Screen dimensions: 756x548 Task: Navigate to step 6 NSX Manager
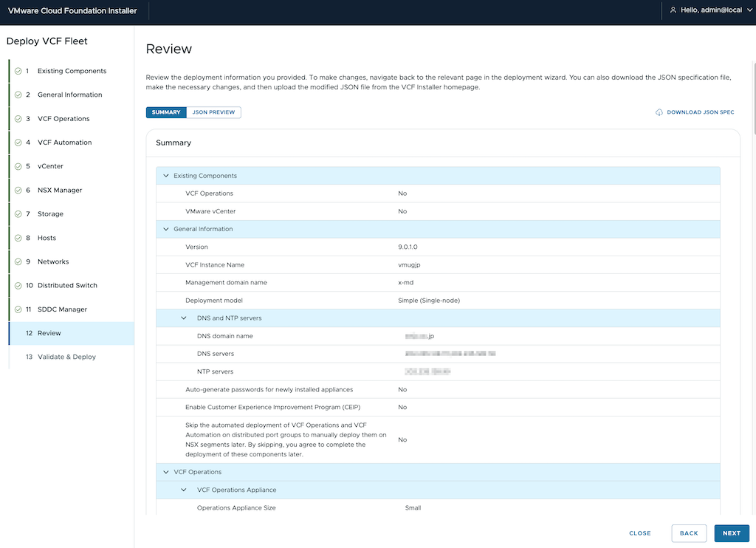click(72, 190)
